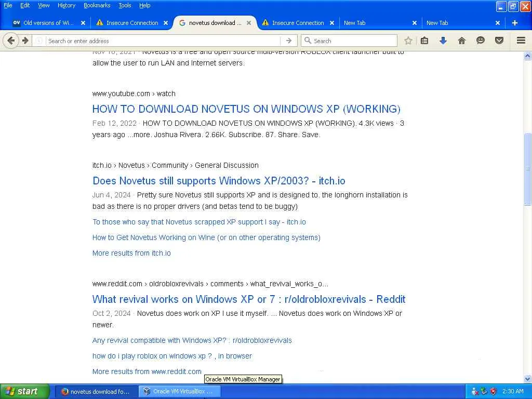The width and height of the screenshot is (532, 399).
Task: Open the Help menu
Action: coord(144,5)
